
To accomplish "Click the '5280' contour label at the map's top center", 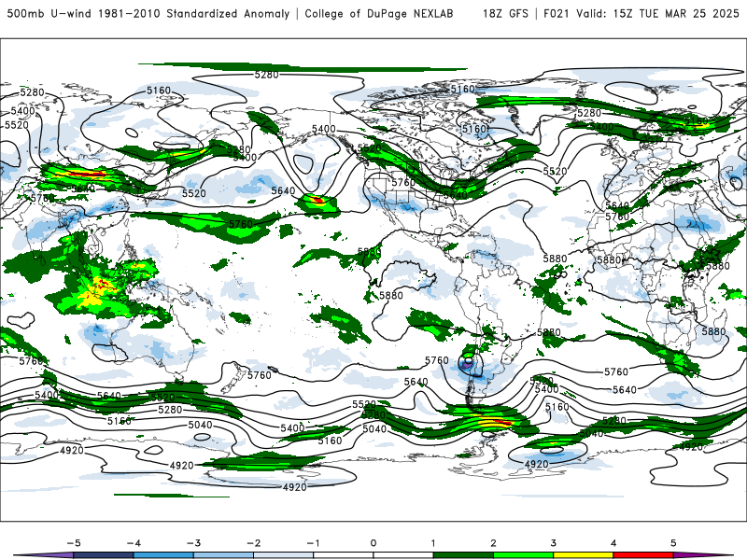I will coord(266,75).
